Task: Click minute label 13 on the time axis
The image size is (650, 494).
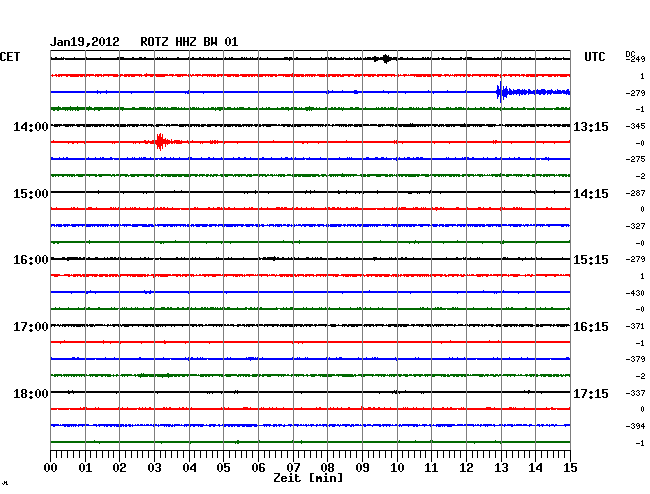Action: (x=501, y=467)
